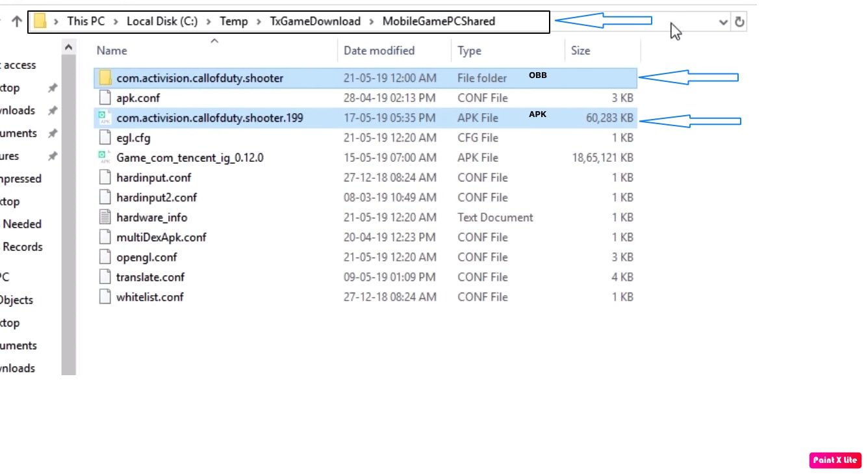Click MobileGamePCShared breadcrumb
The height and width of the screenshot is (474, 868).
439,21
